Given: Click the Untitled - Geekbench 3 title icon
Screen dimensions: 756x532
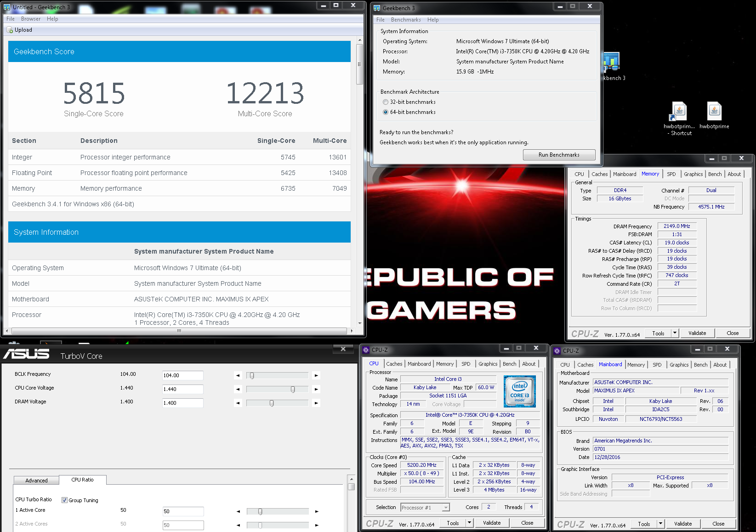Looking at the screenshot, I should tap(7, 7).
